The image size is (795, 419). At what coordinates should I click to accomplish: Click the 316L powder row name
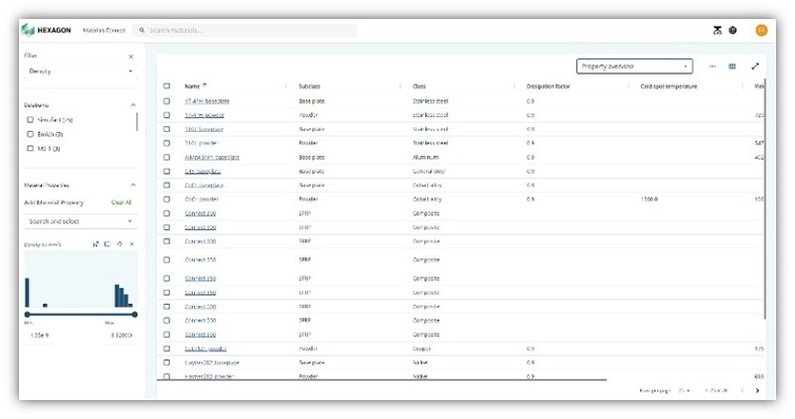click(x=201, y=143)
